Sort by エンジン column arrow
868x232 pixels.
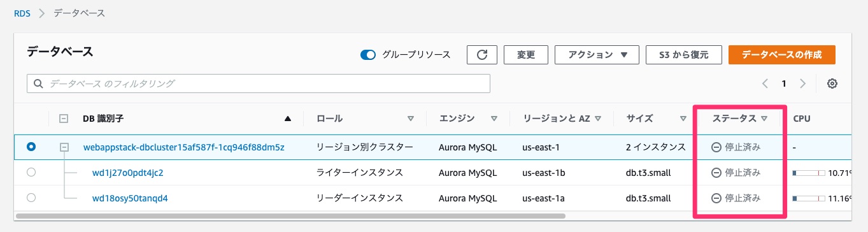(494, 119)
